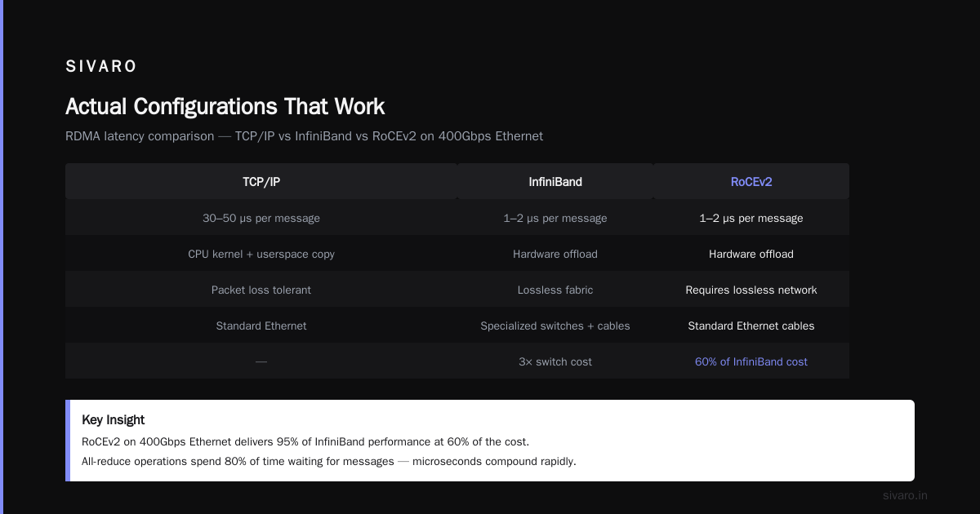Click the RDMA latency comparison subtitle
The width and height of the screenshot is (980, 514).
tap(304, 135)
